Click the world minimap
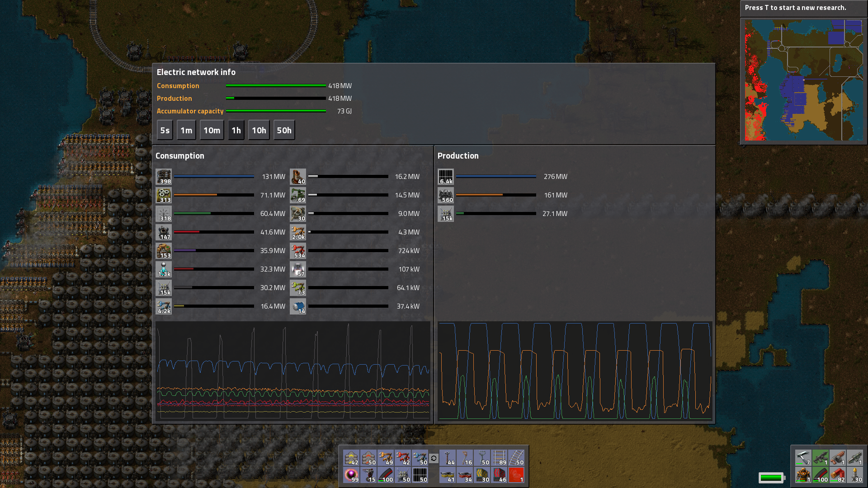 (803, 80)
